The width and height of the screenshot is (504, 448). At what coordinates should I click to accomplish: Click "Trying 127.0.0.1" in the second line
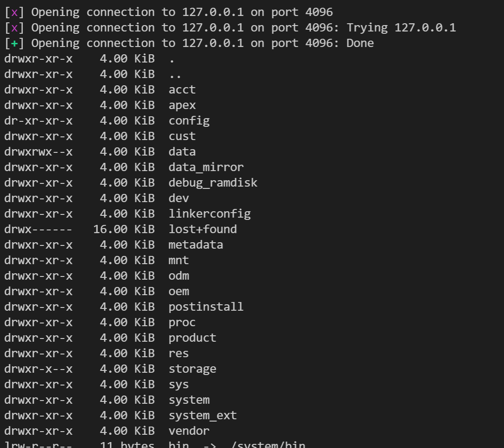click(401, 28)
